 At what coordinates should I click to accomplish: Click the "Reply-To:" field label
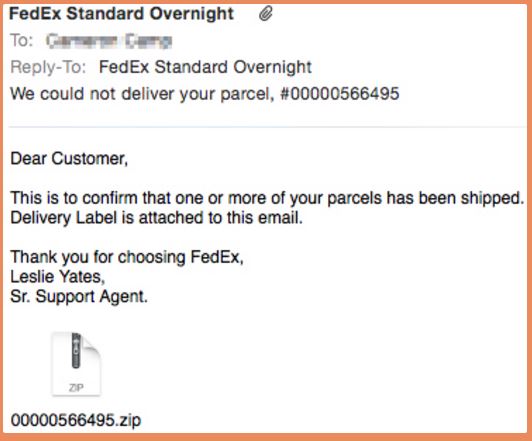click(x=48, y=67)
